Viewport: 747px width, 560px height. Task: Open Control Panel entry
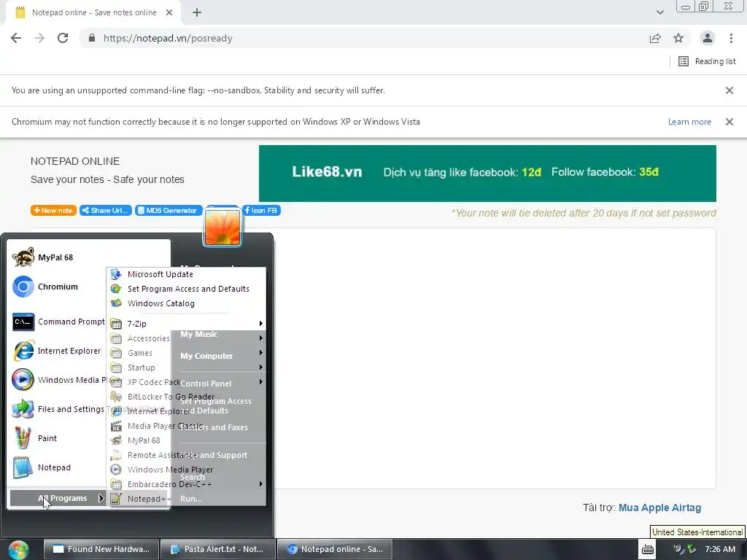click(205, 384)
